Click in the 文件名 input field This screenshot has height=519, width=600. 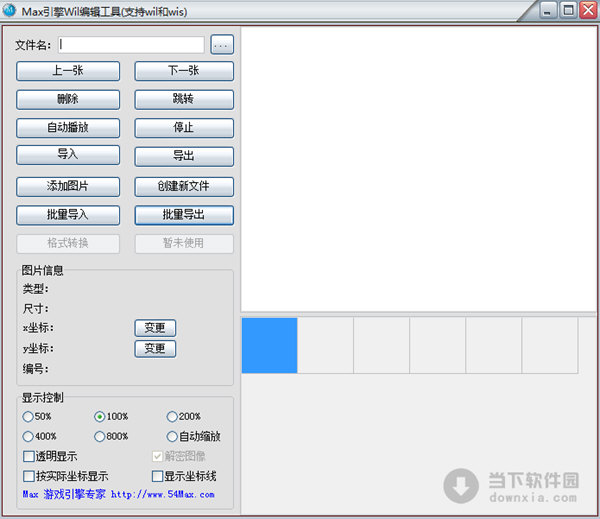[131, 45]
